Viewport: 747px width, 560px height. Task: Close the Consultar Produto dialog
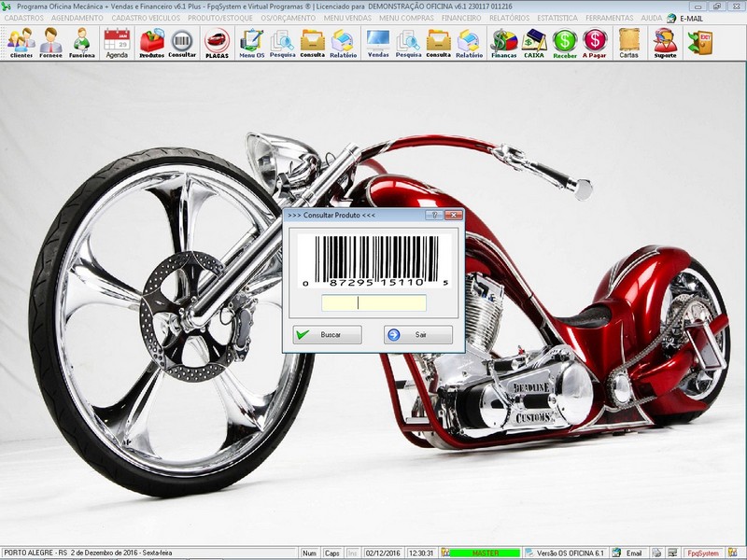click(x=454, y=216)
